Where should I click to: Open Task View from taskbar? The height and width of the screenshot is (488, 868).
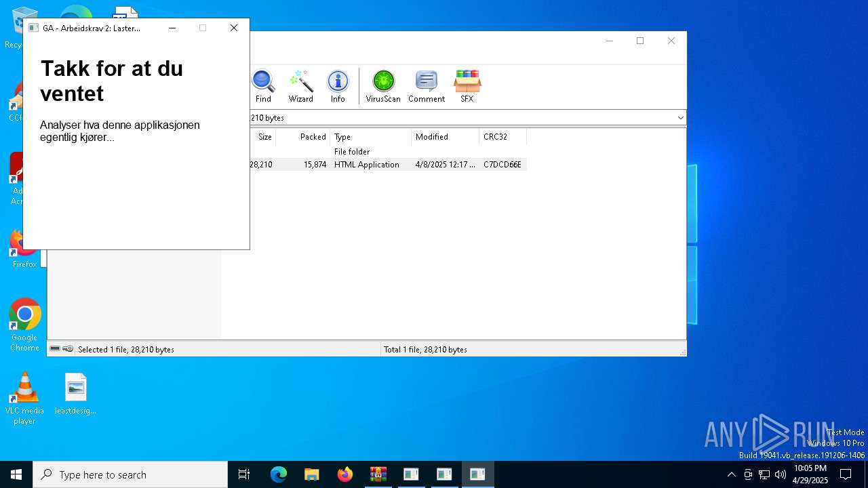244,474
